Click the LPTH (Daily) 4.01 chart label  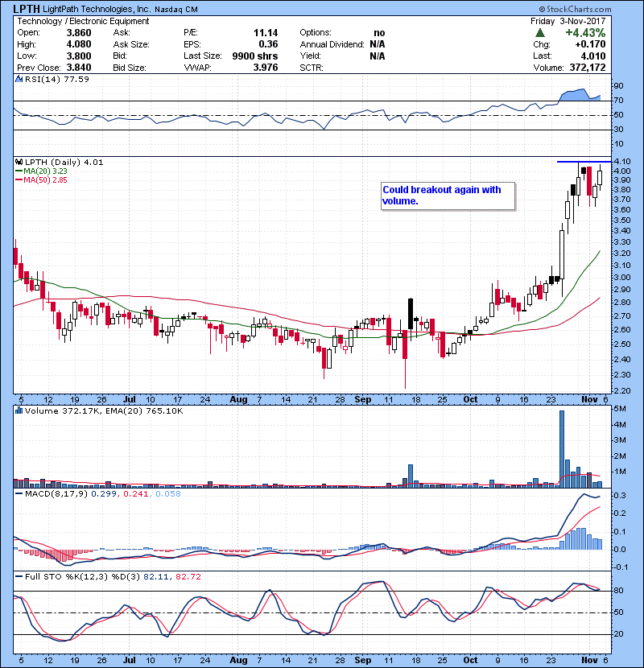click(64, 163)
